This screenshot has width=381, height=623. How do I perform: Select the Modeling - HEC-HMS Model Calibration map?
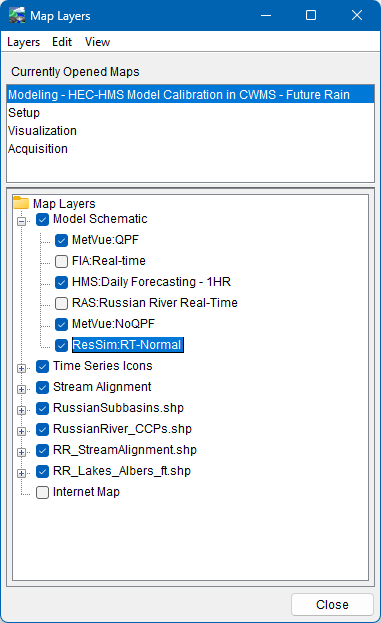(x=190, y=95)
